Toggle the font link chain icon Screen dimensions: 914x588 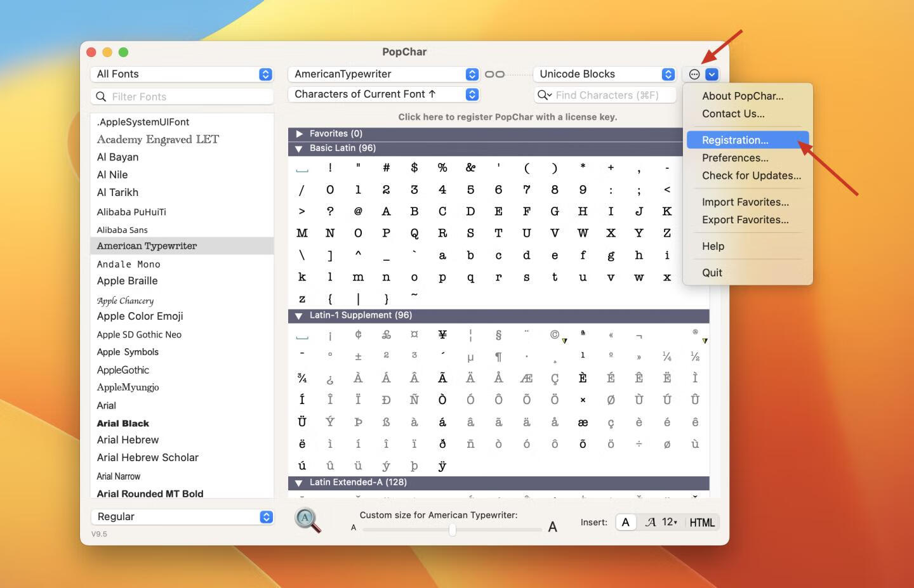coord(494,74)
